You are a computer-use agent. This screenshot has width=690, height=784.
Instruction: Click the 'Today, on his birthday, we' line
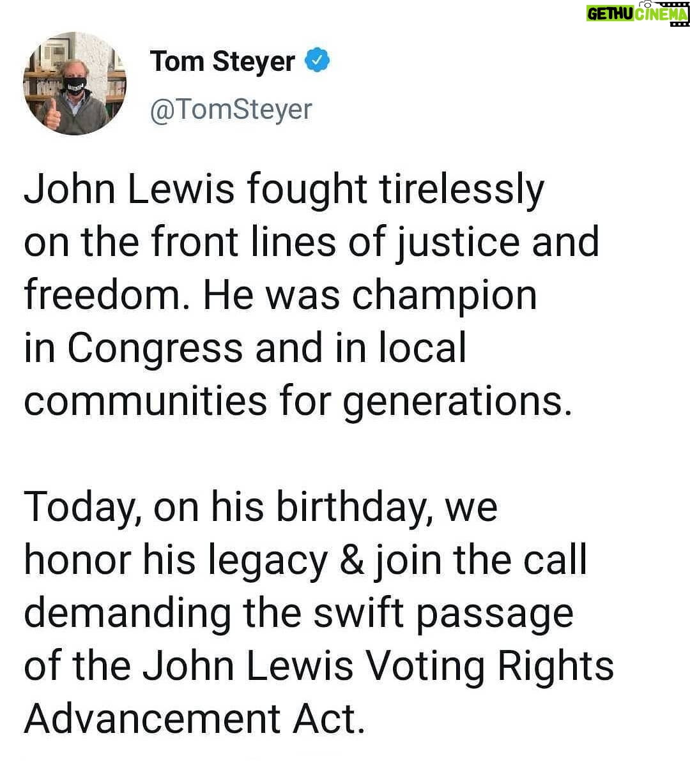click(261, 508)
